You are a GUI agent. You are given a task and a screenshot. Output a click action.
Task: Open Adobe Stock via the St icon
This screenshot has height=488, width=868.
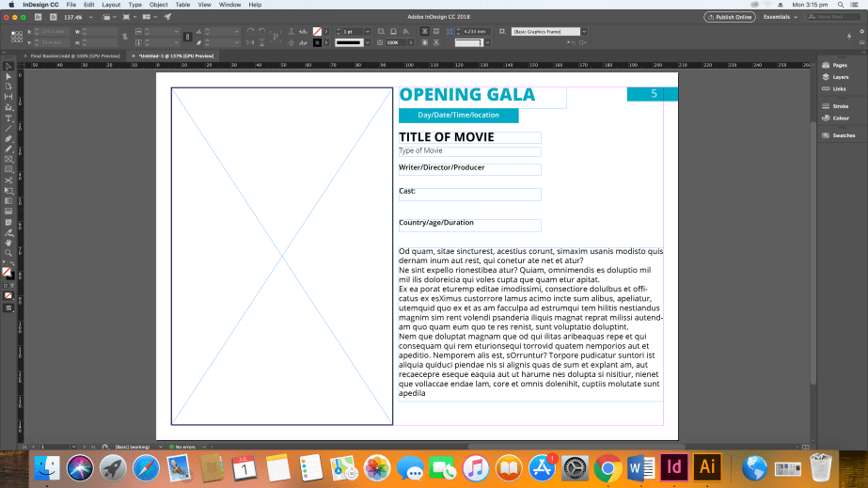pos(54,17)
